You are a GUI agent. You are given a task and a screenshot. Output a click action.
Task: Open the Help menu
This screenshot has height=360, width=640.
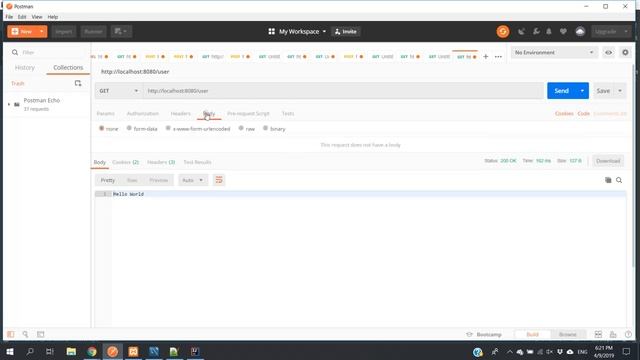tap(53, 17)
